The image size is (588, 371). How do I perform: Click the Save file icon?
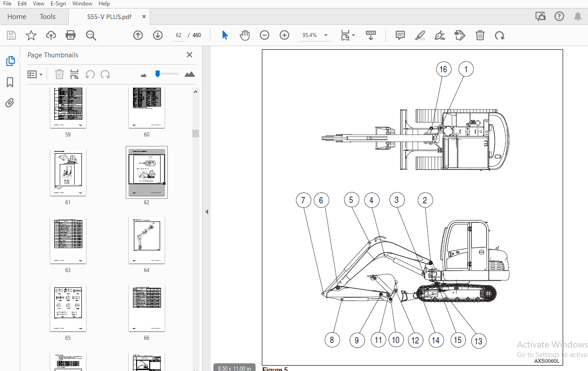coord(11,35)
